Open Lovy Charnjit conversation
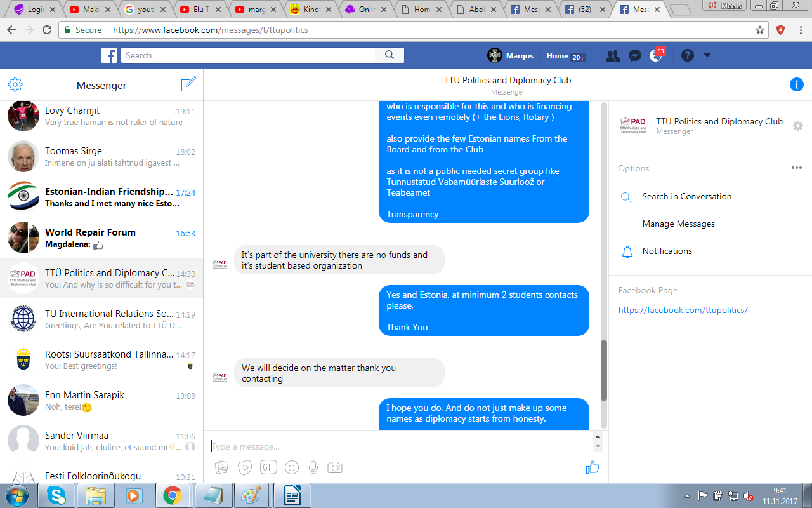 101,116
